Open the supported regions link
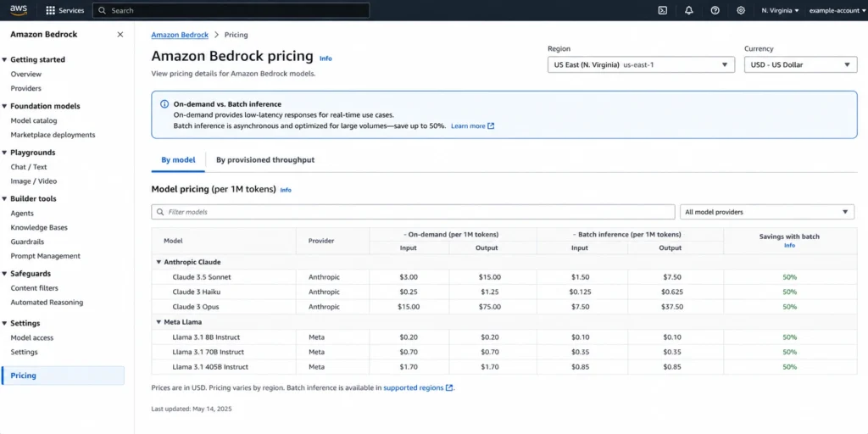The width and height of the screenshot is (868, 434). pyautogui.click(x=414, y=388)
